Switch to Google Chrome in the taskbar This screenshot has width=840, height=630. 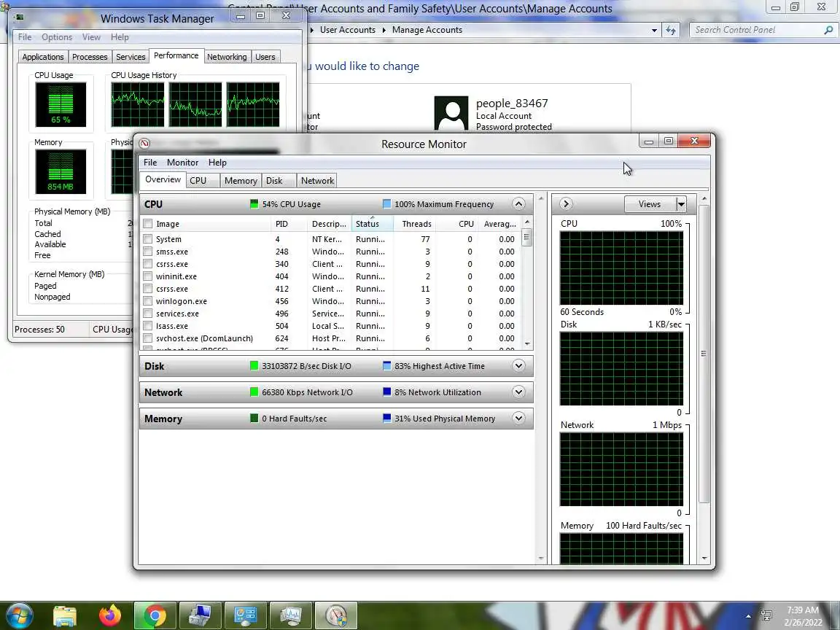[x=155, y=616]
